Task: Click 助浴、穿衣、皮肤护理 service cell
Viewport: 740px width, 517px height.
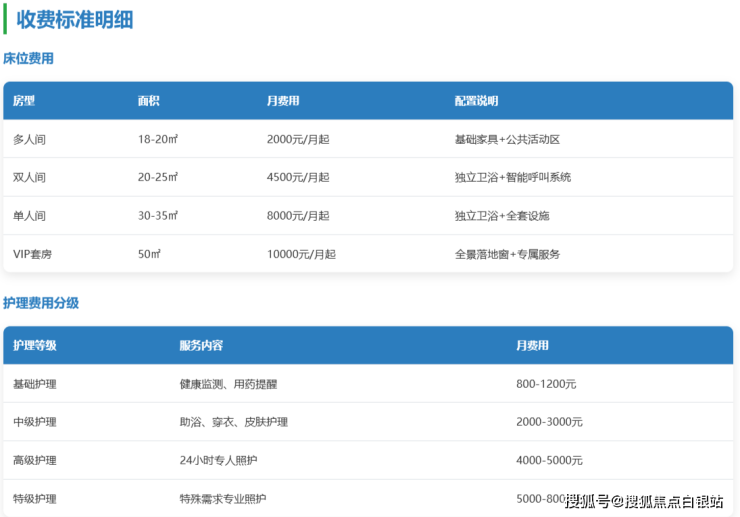Action: click(x=234, y=422)
